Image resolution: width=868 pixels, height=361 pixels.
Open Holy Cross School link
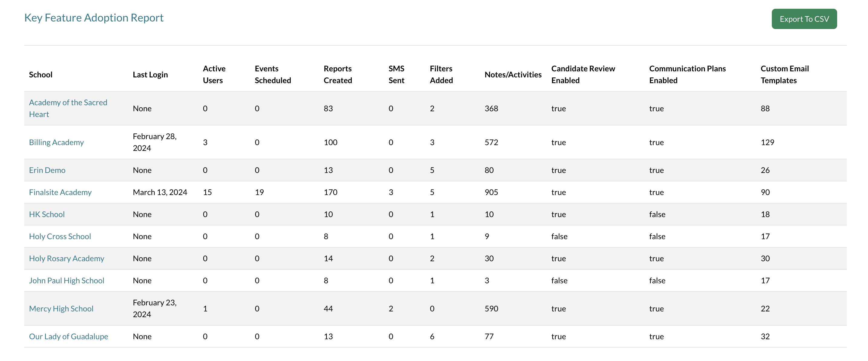60,236
